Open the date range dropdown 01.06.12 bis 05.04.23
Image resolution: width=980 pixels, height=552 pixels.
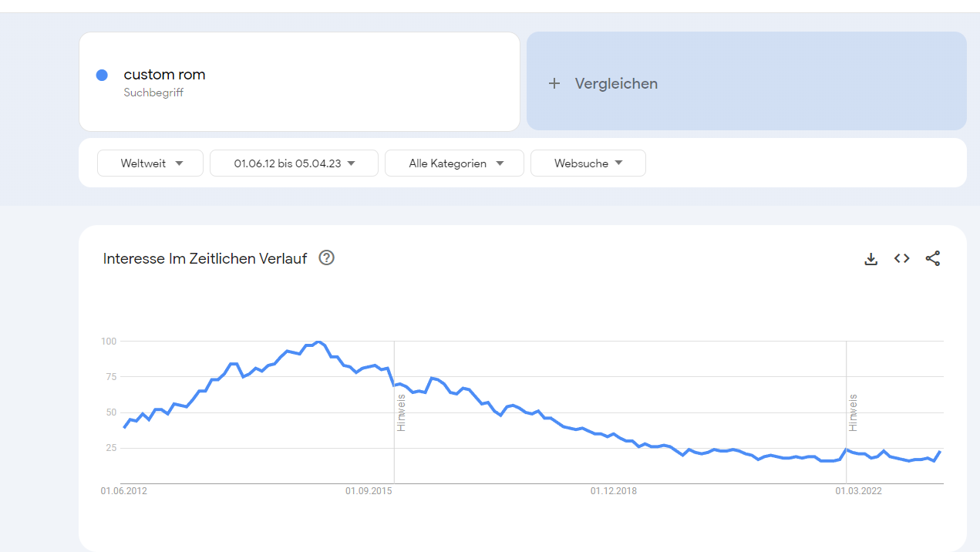(294, 163)
